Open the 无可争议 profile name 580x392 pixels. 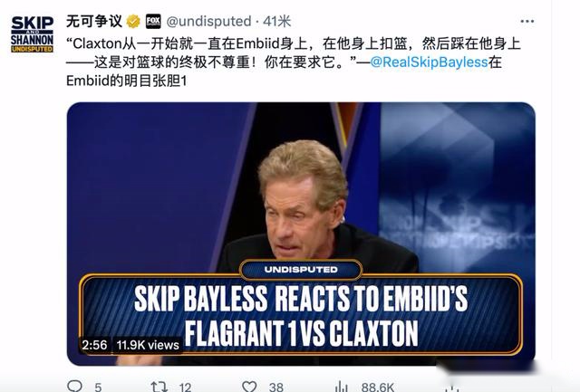[94, 21]
